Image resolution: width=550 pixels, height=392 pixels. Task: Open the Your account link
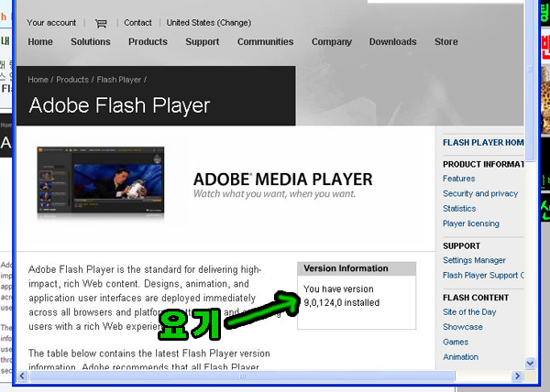52,23
